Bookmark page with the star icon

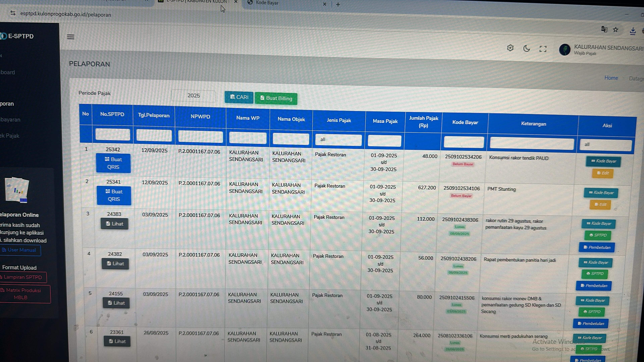[615, 30]
